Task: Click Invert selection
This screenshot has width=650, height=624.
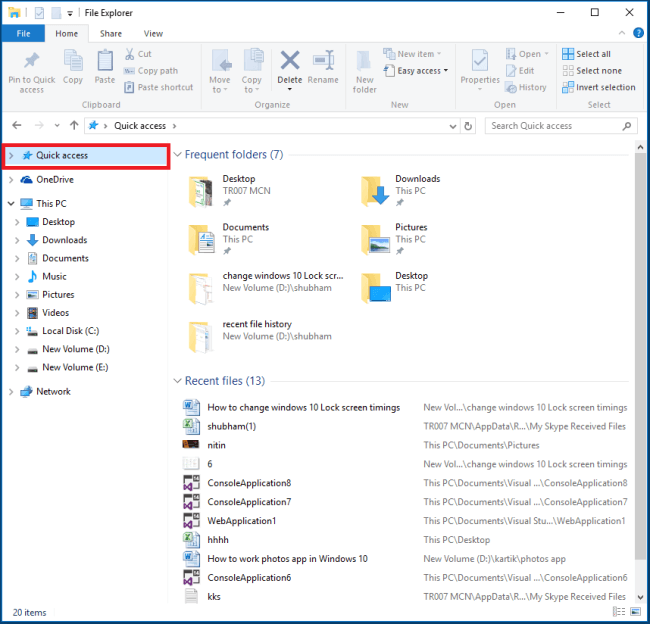Action: pos(599,87)
